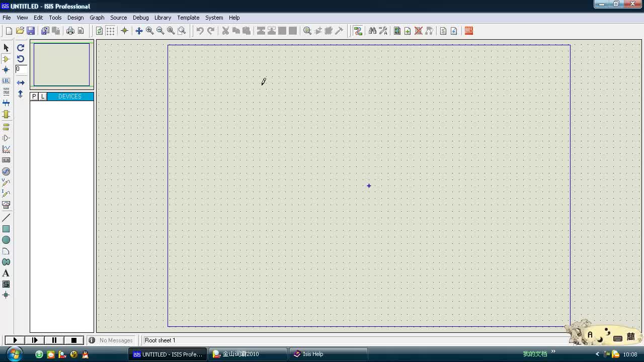Select the 2D Box graphics tool

[x=6, y=229]
